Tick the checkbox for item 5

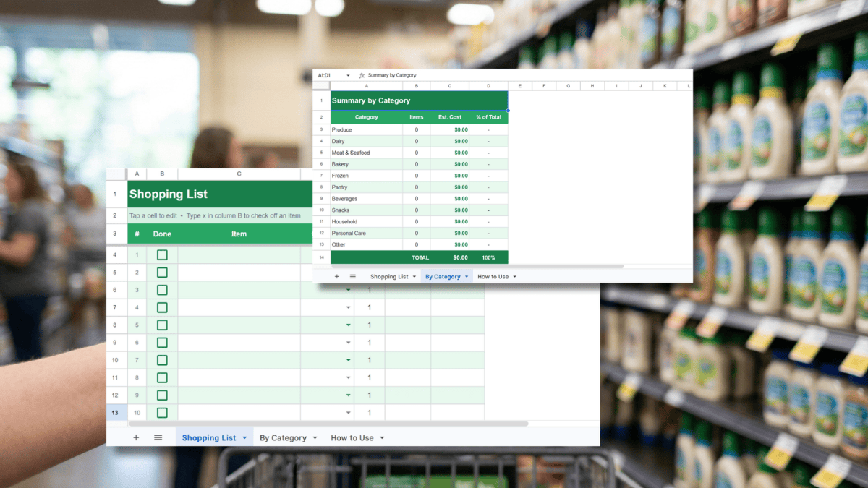click(162, 325)
